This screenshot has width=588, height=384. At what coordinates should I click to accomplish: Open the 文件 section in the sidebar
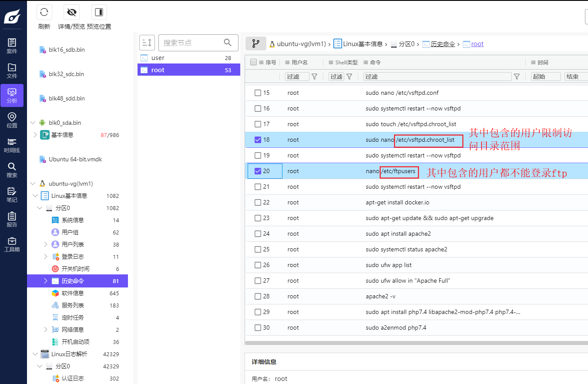tap(12, 71)
